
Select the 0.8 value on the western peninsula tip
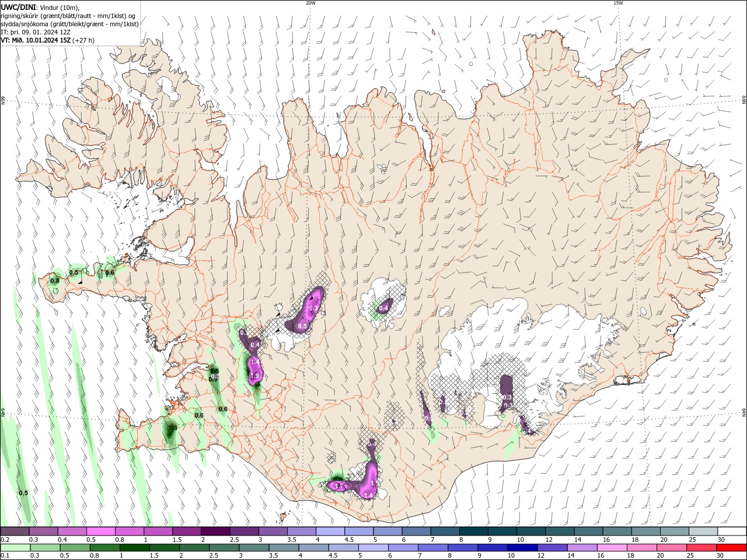click(x=55, y=281)
